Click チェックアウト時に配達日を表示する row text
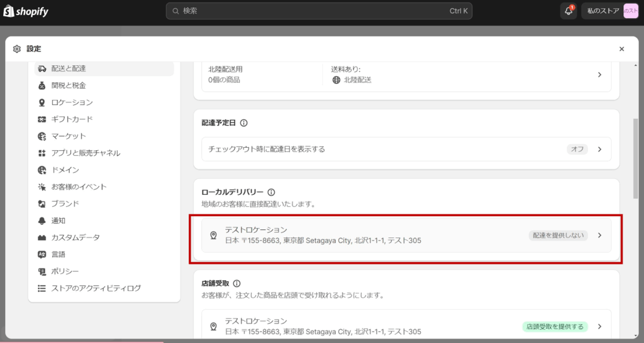Screen dimensions: 644x343 point(267,150)
